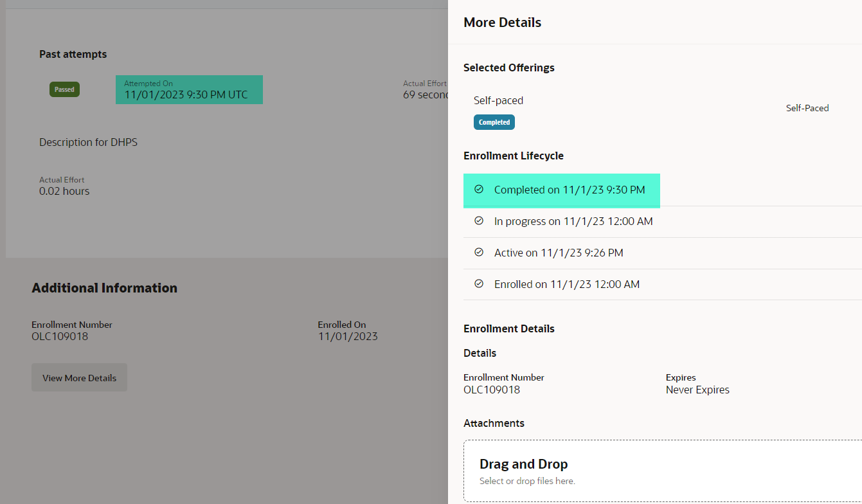Click the Never Expires value
The height and width of the screenshot is (504, 862).
point(697,390)
